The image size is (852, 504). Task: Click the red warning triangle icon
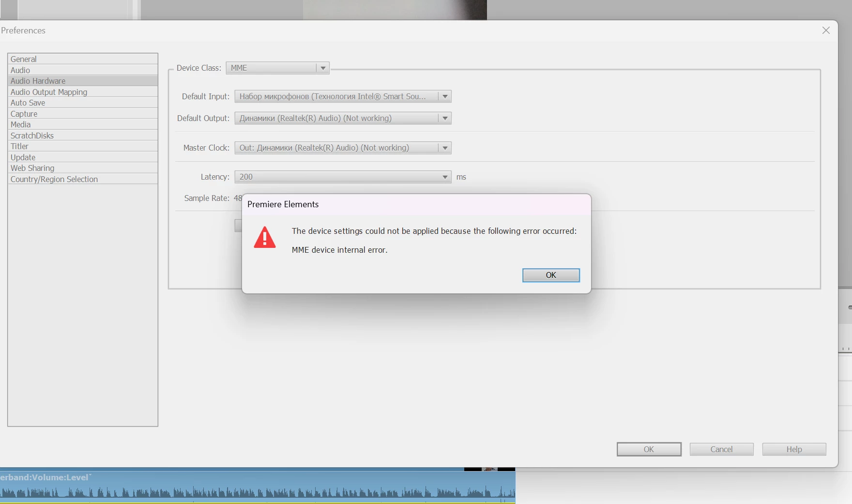[x=265, y=237]
